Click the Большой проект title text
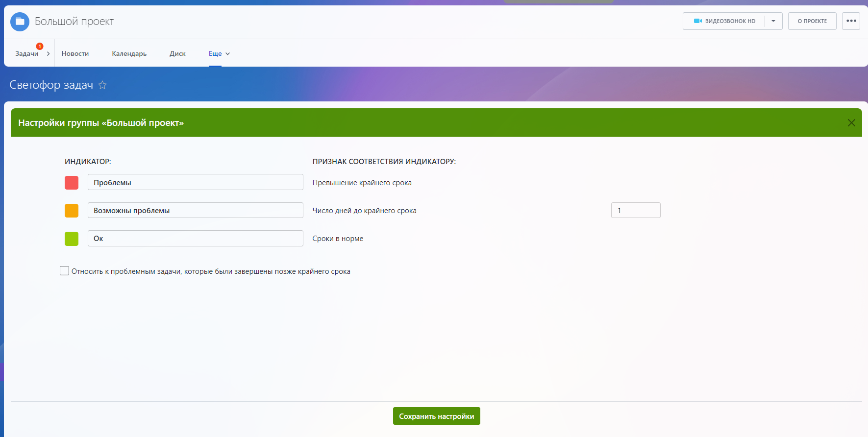This screenshot has height=437, width=868. pyautogui.click(x=74, y=22)
